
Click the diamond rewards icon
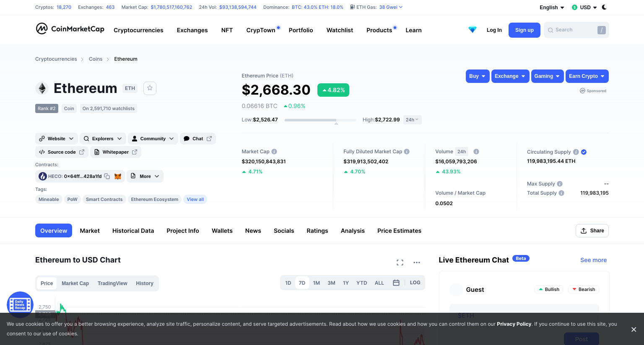[473, 30]
